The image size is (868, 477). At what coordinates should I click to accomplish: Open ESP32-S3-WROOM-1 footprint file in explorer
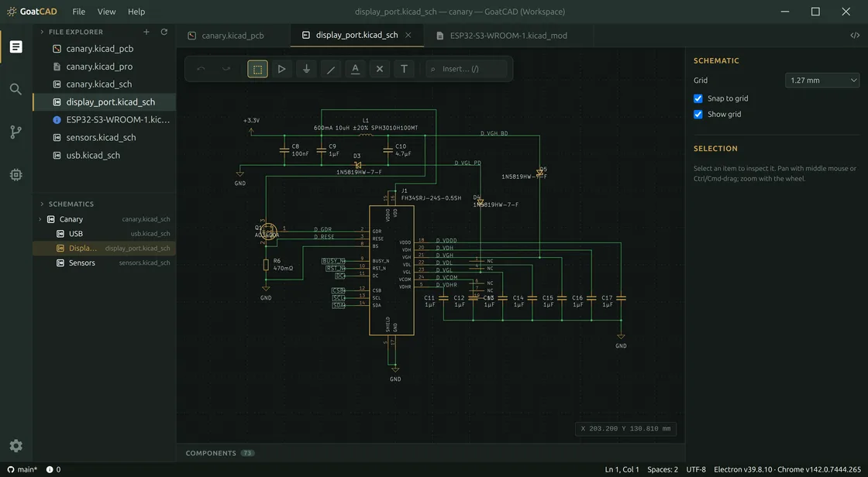point(105,119)
